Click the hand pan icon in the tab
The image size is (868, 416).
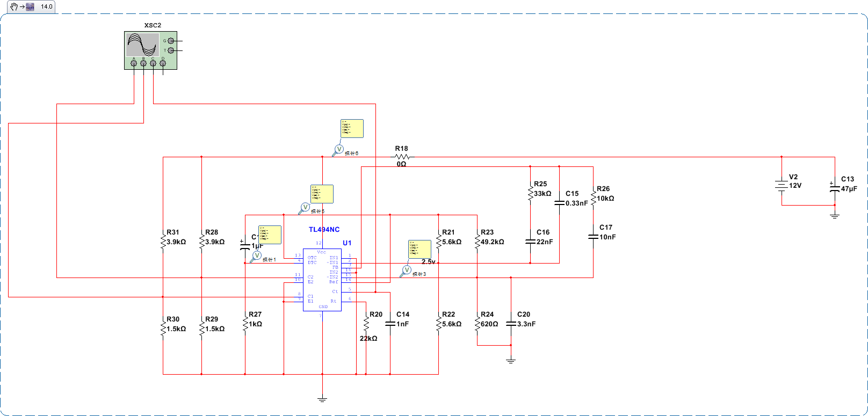[14, 7]
